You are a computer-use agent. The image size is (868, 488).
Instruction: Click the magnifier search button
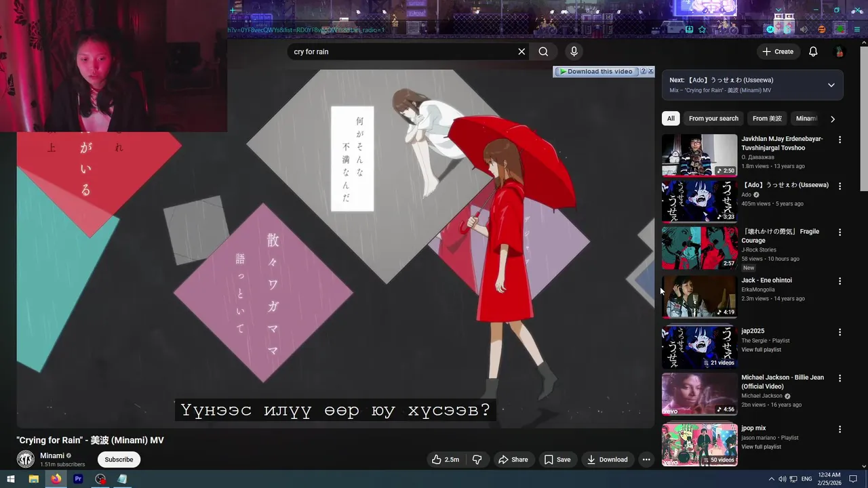543,52
